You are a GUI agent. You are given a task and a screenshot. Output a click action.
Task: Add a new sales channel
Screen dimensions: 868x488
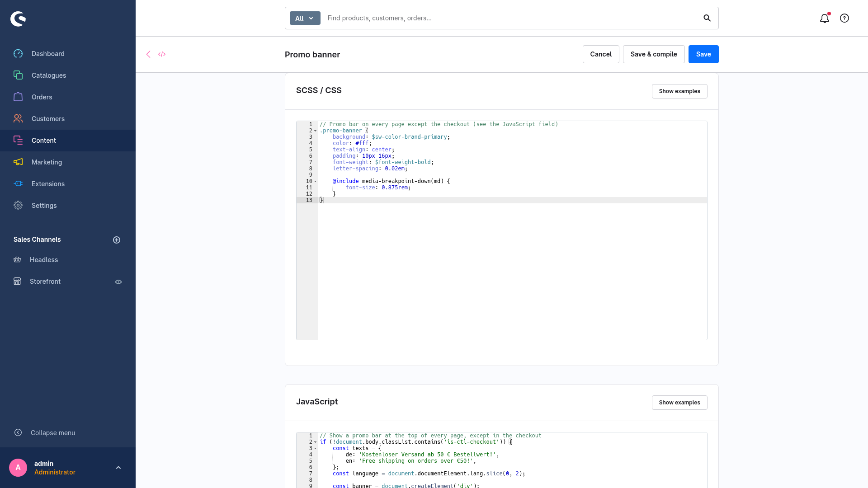coord(117,240)
